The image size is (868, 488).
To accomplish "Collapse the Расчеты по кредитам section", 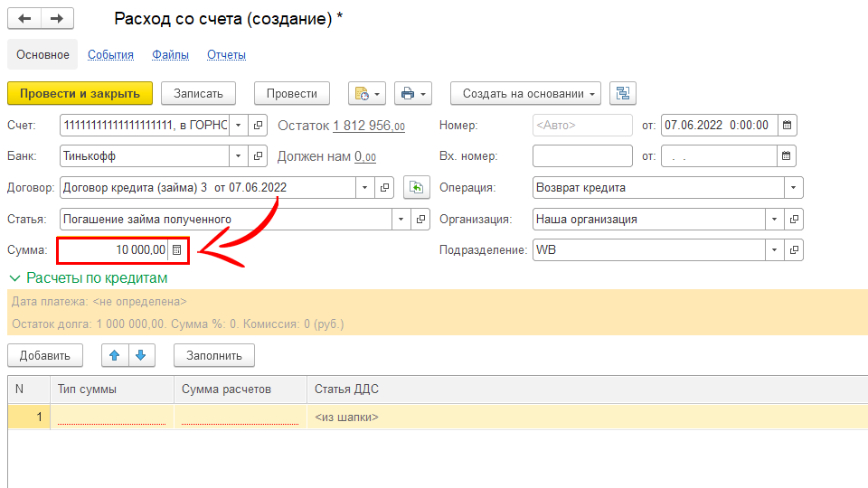I will coord(14,278).
